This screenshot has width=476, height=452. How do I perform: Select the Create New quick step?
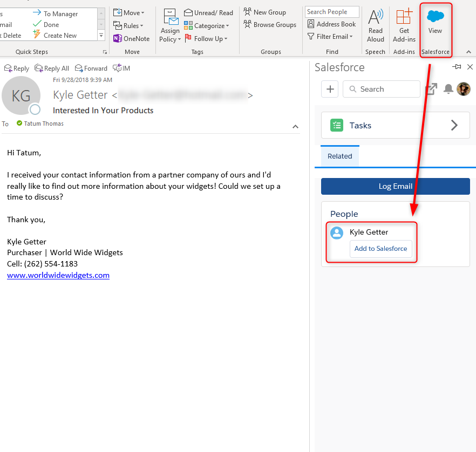(55, 35)
